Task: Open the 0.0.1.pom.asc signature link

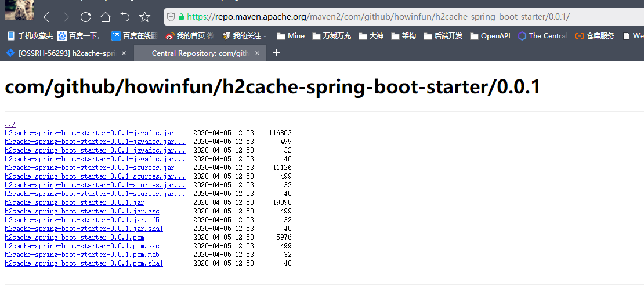Action: (82, 246)
